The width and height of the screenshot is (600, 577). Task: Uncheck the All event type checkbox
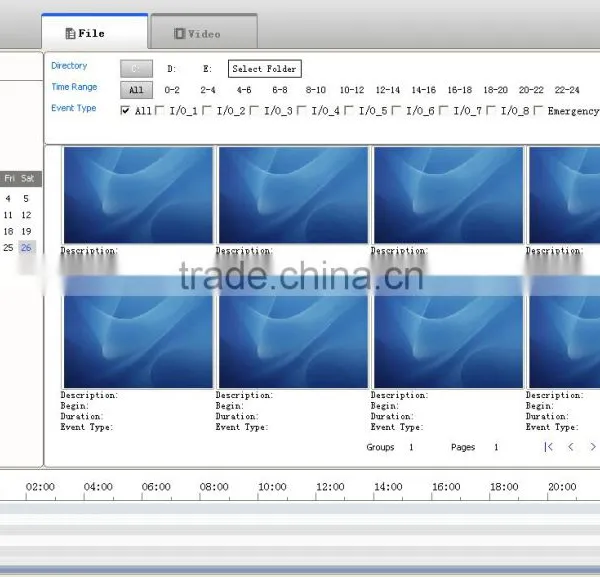(125, 111)
